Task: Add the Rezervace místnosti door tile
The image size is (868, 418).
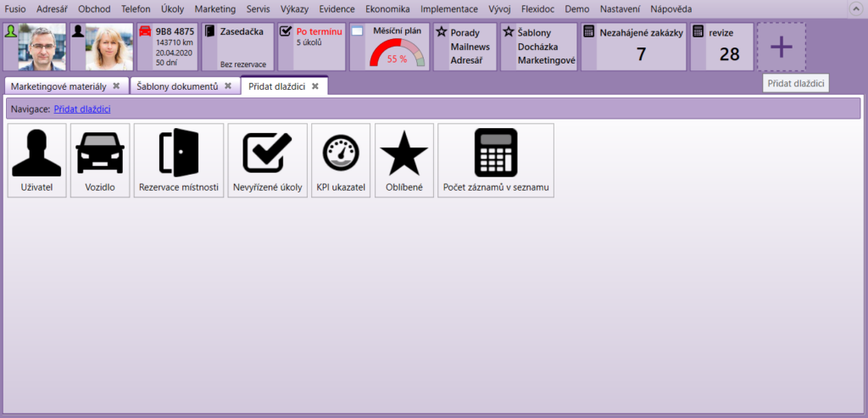Action: (179, 160)
